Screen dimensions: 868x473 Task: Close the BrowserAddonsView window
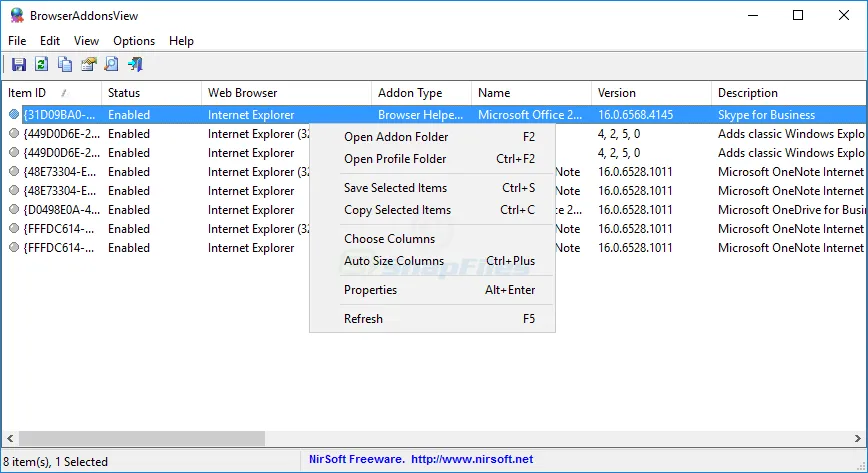point(844,16)
